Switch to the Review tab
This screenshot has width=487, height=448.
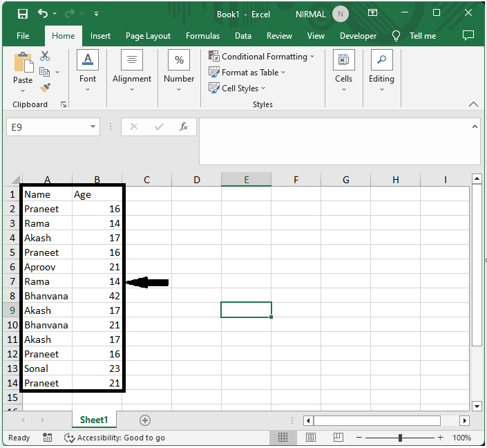pos(279,36)
